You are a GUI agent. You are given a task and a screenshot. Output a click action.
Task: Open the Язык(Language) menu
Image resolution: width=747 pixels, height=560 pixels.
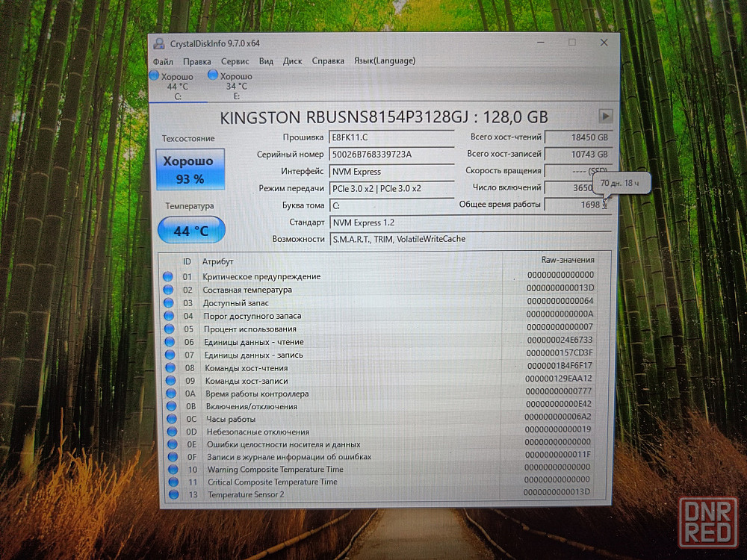pos(385,61)
